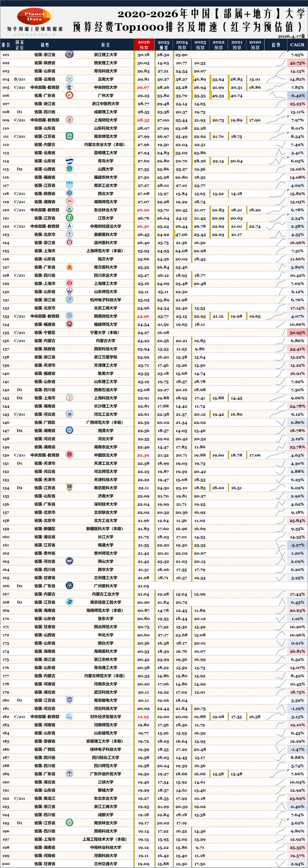Click the 海南医科大学 school name
The image size is (308, 868).
106,651
